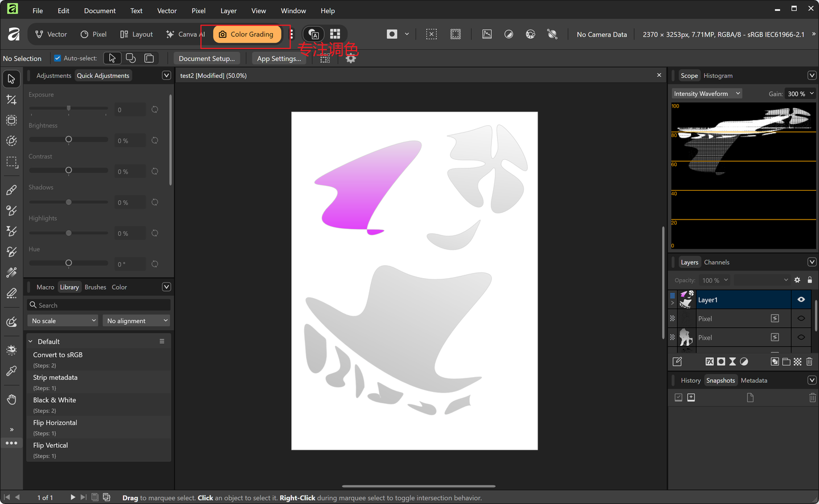Show the first Pixel layer below Layer1
This screenshot has height=504, width=819.
(801, 319)
